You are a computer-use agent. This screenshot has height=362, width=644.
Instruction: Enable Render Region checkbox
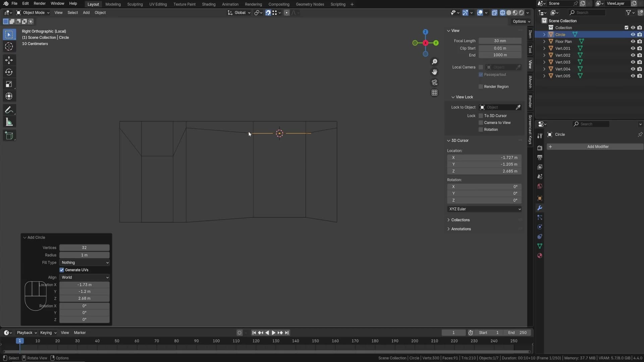(481, 87)
